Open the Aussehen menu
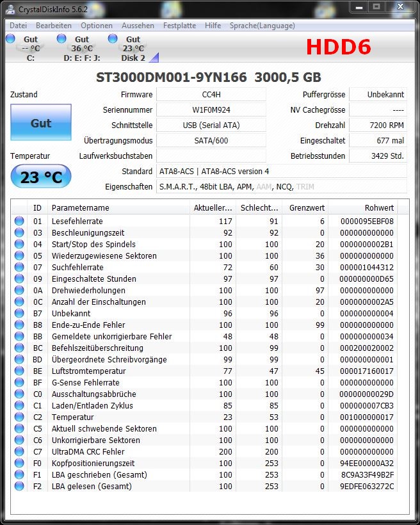 (x=138, y=26)
